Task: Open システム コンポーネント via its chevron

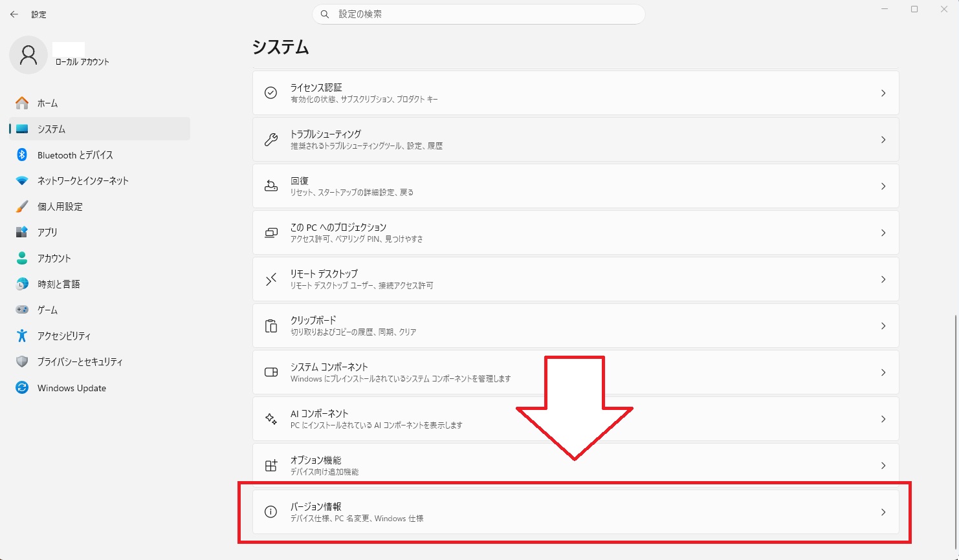Action: [x=883, y=372]
